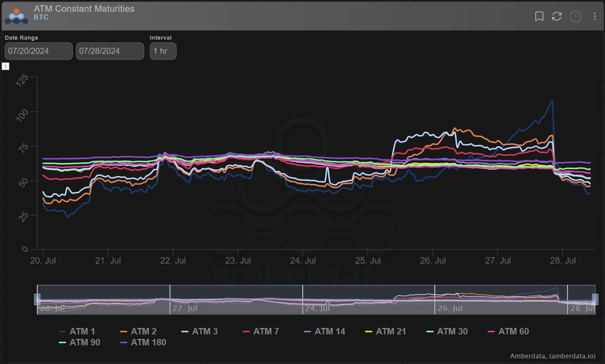The height and width of the screenshot is (364, 605).
Task: Click the ATM Constant Maturities title
Action: coord(84,9)
